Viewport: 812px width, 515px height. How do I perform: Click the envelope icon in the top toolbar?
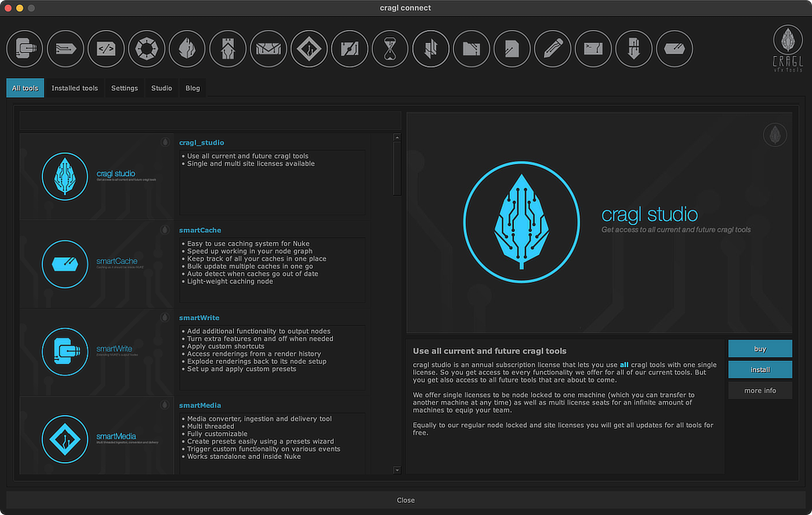[x=268, y=49]
